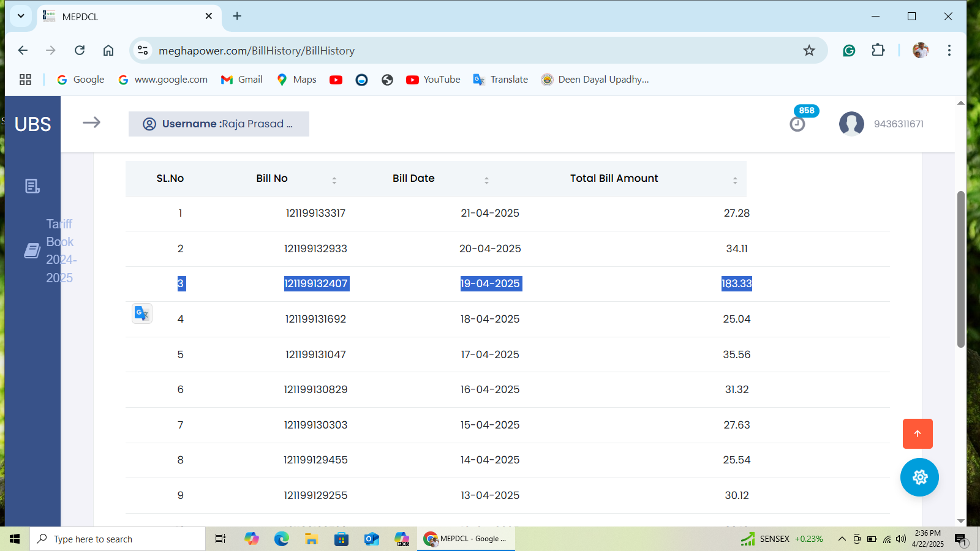Open the Maps bookmark
This screenshot has width=980, height=551.
click(x=296, y=80)
